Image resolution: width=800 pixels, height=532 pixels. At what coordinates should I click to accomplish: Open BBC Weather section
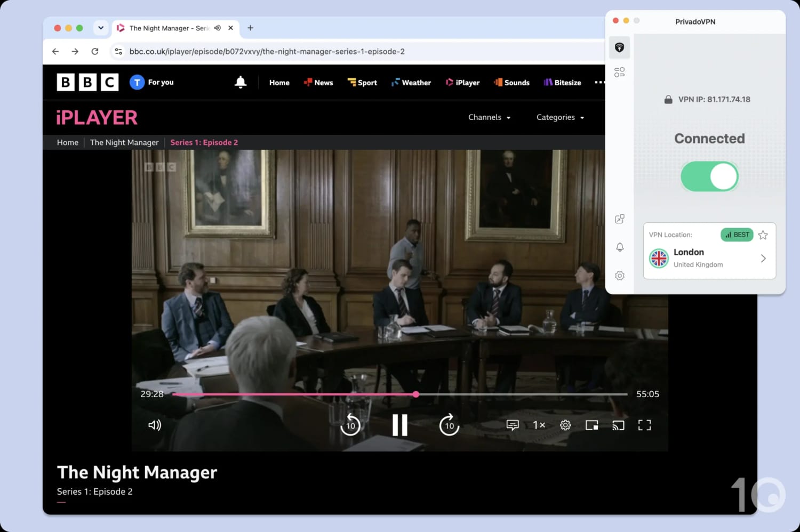point(411,83)
